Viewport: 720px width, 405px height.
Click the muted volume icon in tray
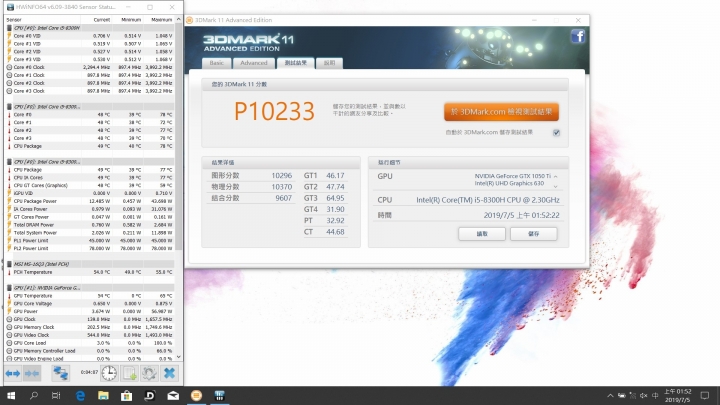[644, 395]
